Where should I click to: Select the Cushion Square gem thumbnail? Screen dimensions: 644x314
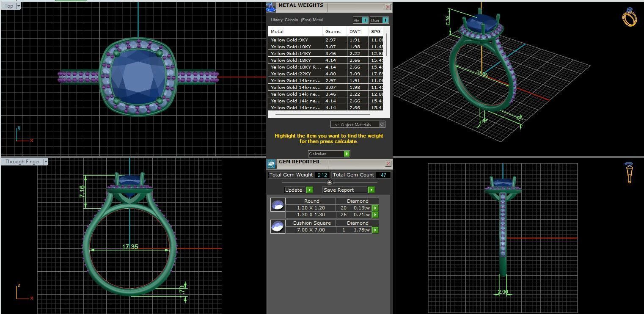click(277, 226)
